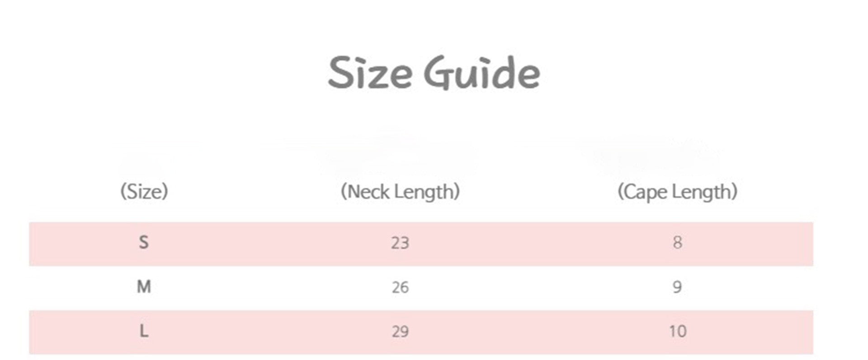Screen dimensions: 868x360
Task: Select the S size label
Action: pyautogui.click(x=143, y=243)
